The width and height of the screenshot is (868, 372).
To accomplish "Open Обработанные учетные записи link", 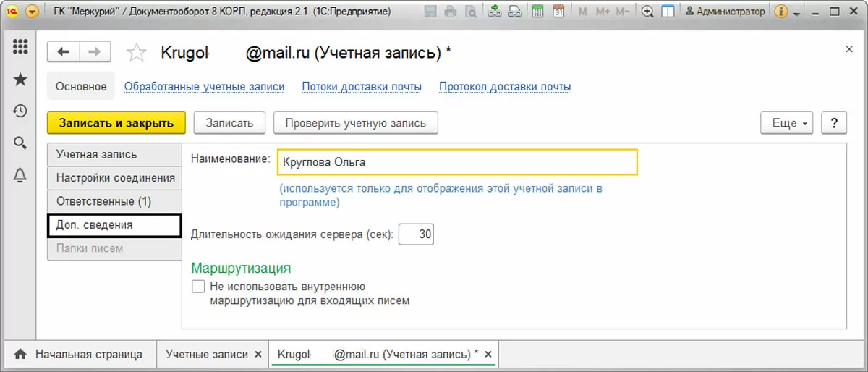I will click(x=204, y=87).
